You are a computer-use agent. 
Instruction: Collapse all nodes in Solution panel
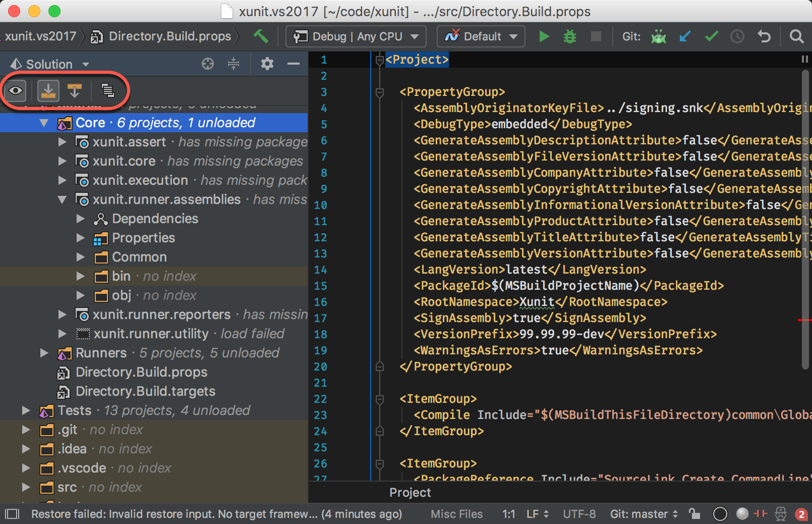234,64
